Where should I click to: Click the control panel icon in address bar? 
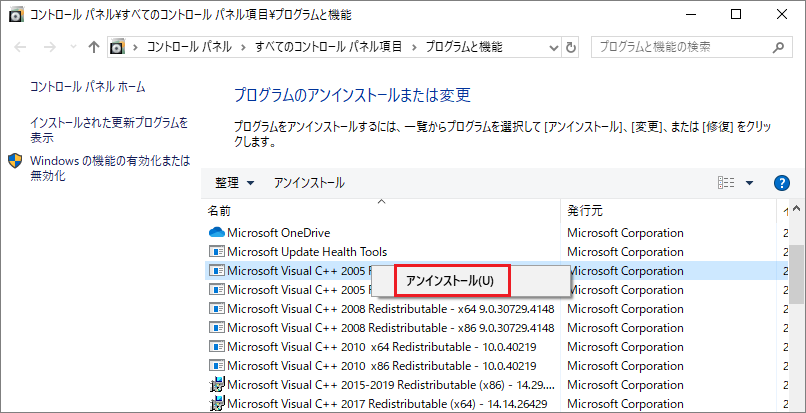click(x=119, y=47)
